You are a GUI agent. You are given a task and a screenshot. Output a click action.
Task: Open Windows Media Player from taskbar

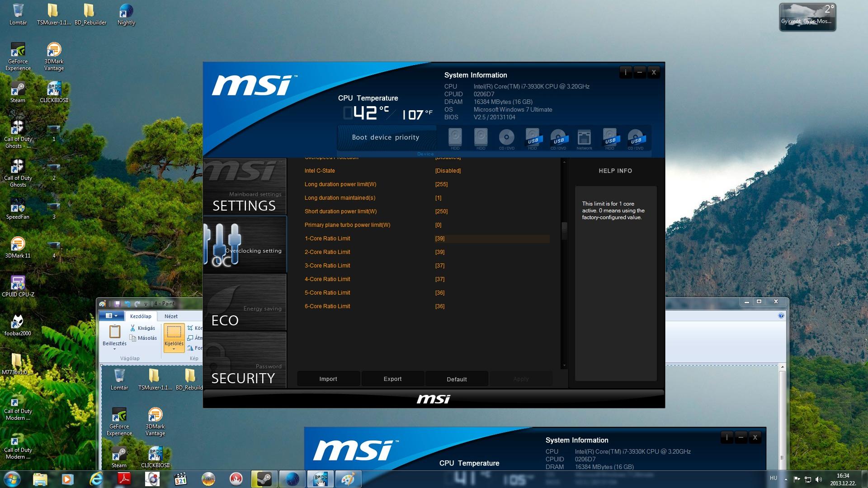tap(67, 479)
